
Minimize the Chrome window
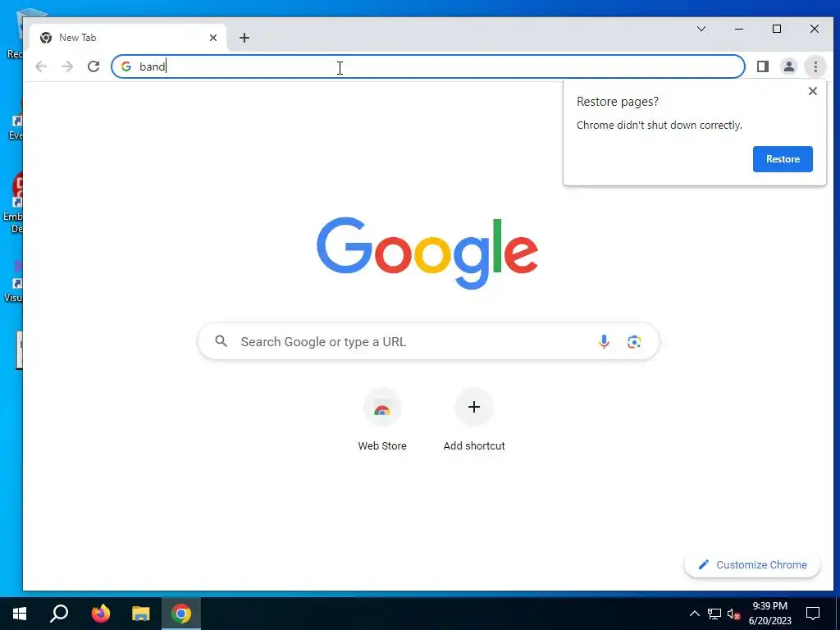[739, 29]
